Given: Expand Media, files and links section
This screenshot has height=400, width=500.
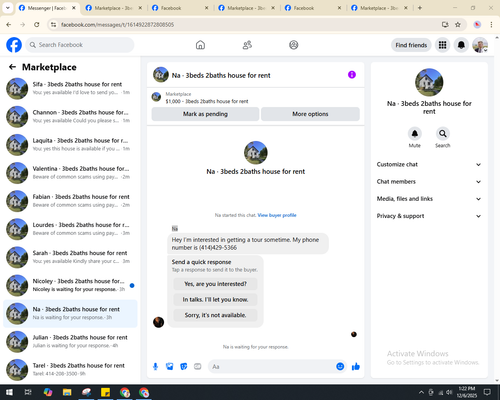Looking at the screenshot, I should [429, 199].
